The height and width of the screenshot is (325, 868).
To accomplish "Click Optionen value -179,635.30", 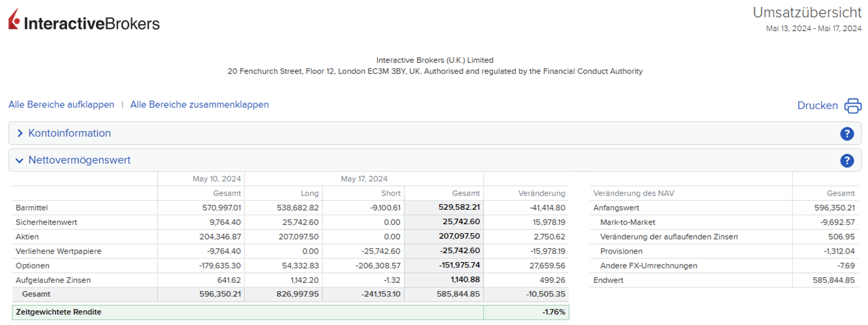I will click(220, 266).
